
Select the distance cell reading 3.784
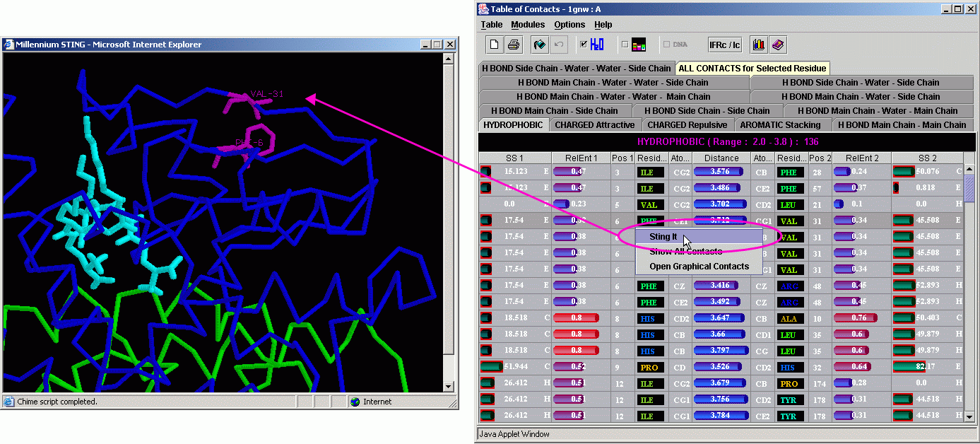point(721,416)
